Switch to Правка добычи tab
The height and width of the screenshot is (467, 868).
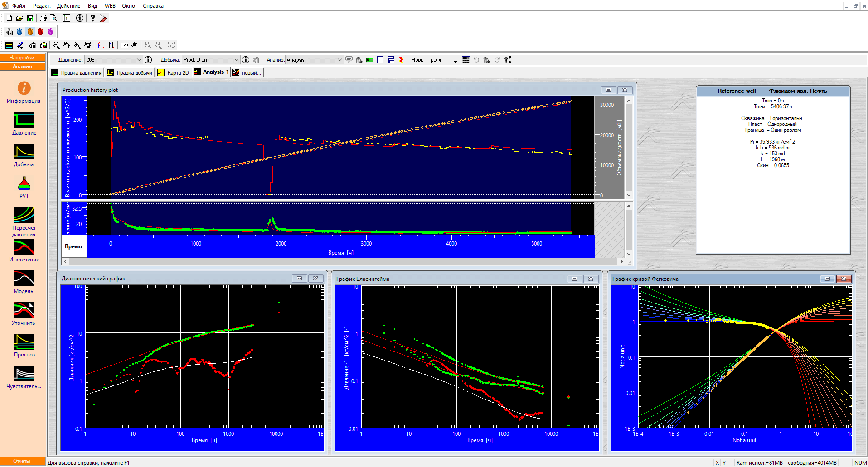point(130,72)
